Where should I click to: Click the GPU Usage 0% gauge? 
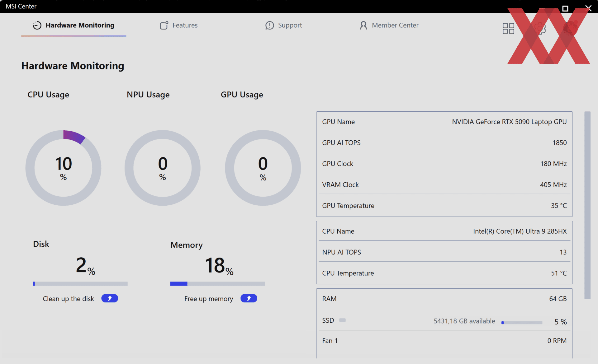(x=263, y=168)
